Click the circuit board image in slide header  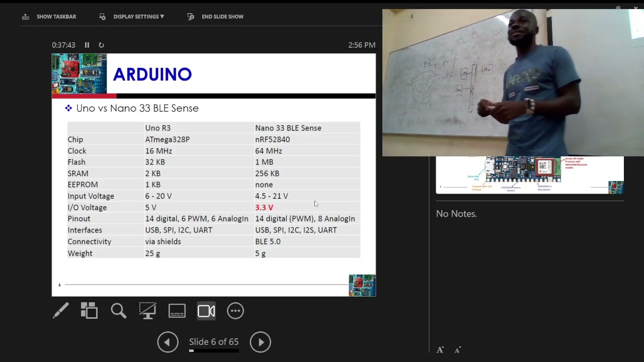point(79,73)
